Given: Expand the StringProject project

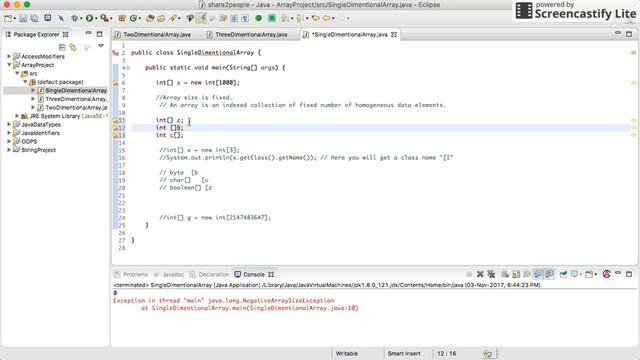Looking at the screenshot, I should pyautogui.click(x=9, y=150).
